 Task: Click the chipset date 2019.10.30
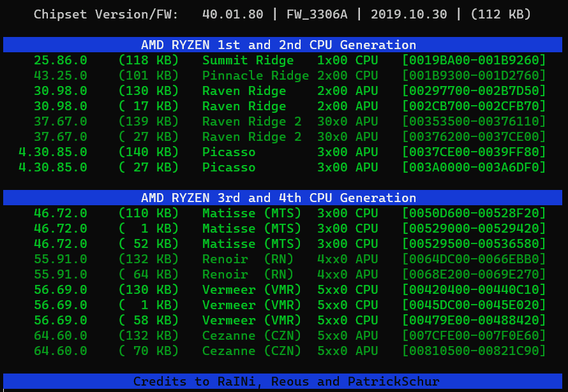coord(408,15)
